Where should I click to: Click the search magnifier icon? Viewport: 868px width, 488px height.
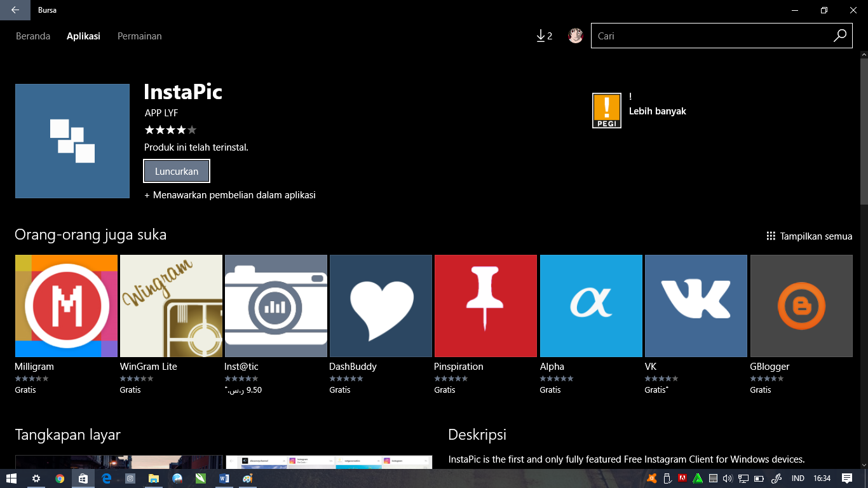[x=840, y=36]
